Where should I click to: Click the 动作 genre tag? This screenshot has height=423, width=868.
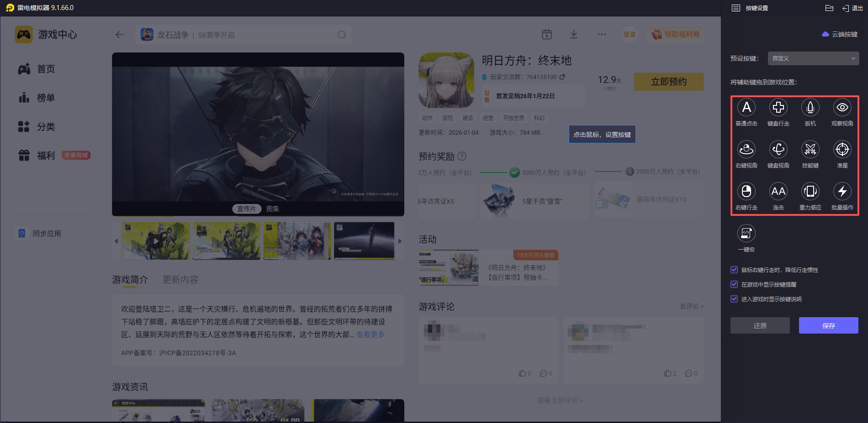[427, 118]
